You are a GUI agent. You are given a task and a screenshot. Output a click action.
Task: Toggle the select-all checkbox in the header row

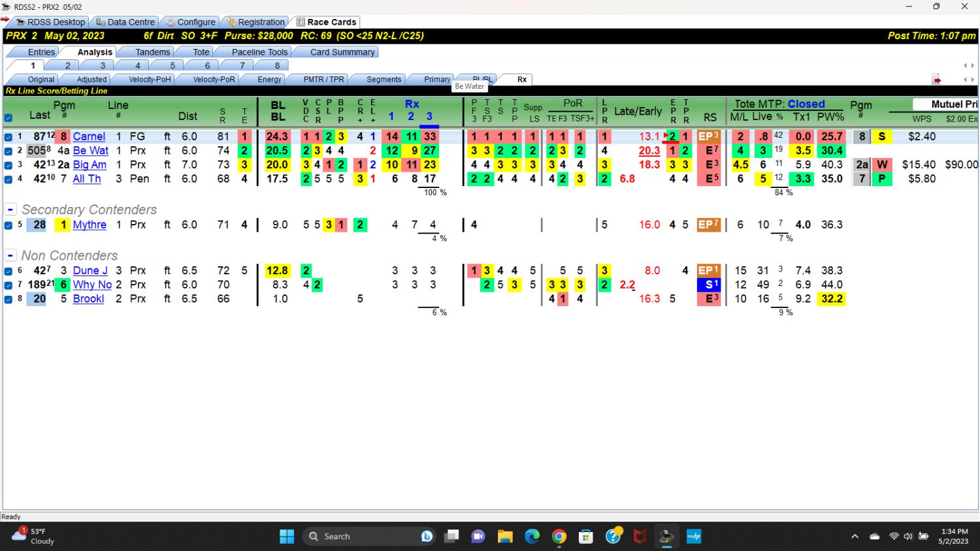click(8, 118)
